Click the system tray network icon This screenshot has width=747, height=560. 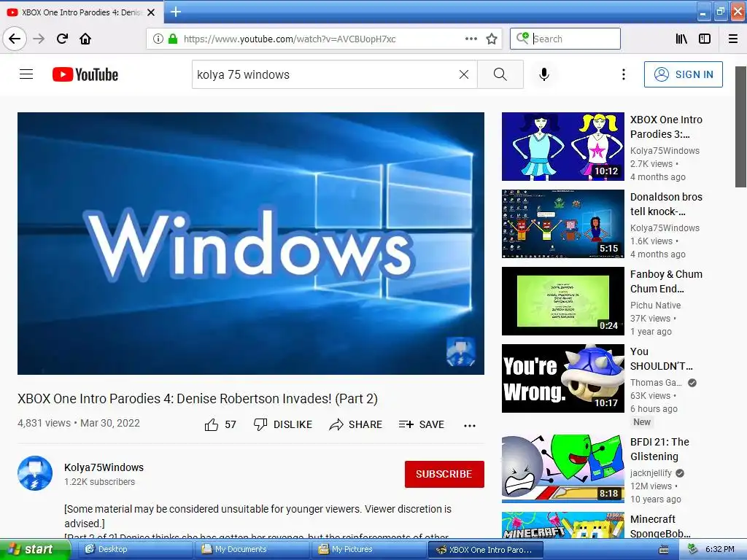[x=692, y=550]
